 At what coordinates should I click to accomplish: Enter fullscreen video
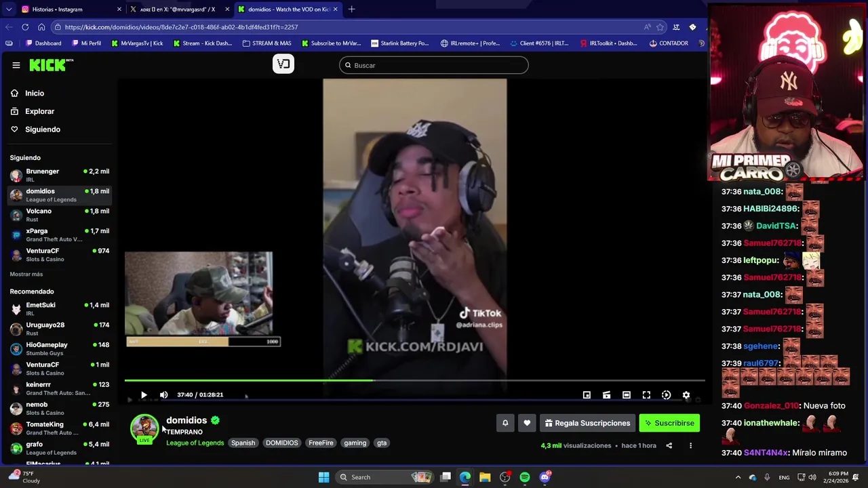click(x=646, y=394)
